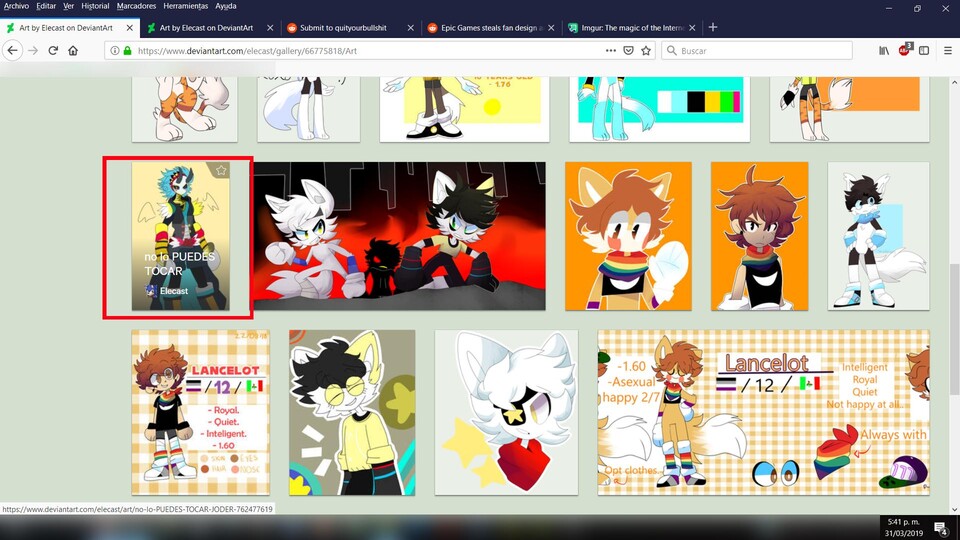Favorite the hovered artwork with the star

point(221,171)
